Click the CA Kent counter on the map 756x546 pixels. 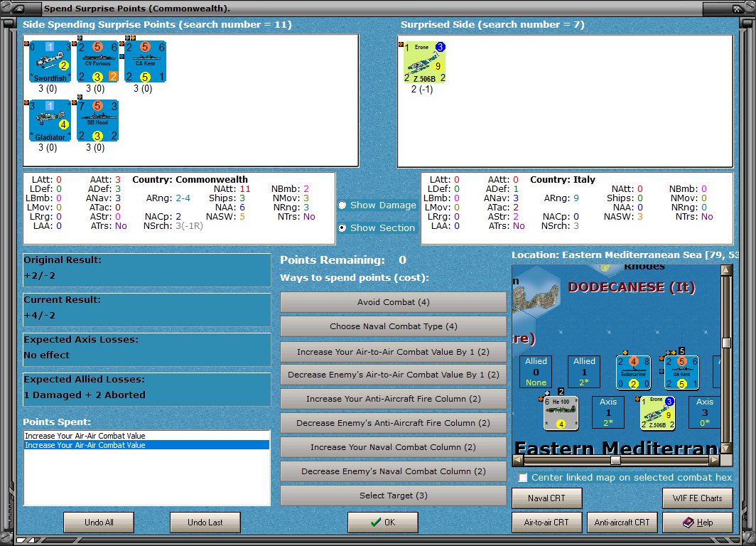pos(682,373)
